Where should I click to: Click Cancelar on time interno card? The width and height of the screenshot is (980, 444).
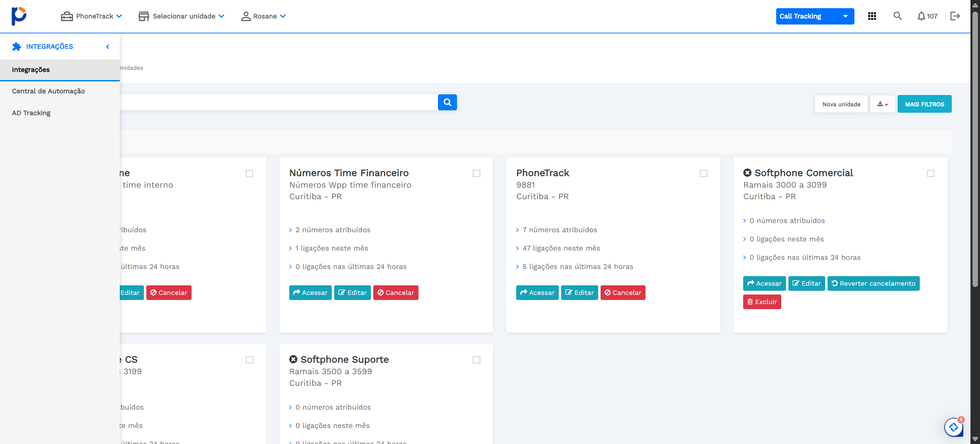pos(168,292)
